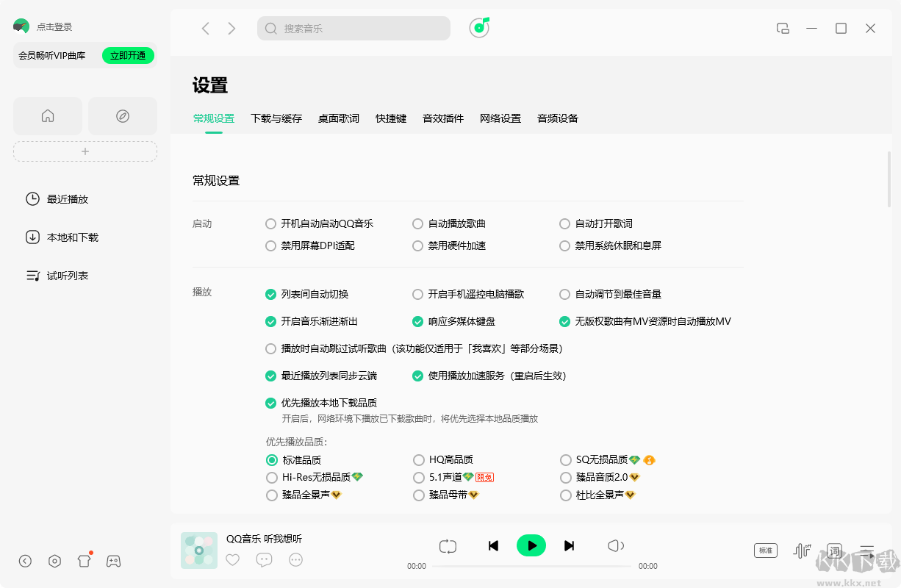
Task: Open the sound effects waveform icon
Action: (802, 550)
